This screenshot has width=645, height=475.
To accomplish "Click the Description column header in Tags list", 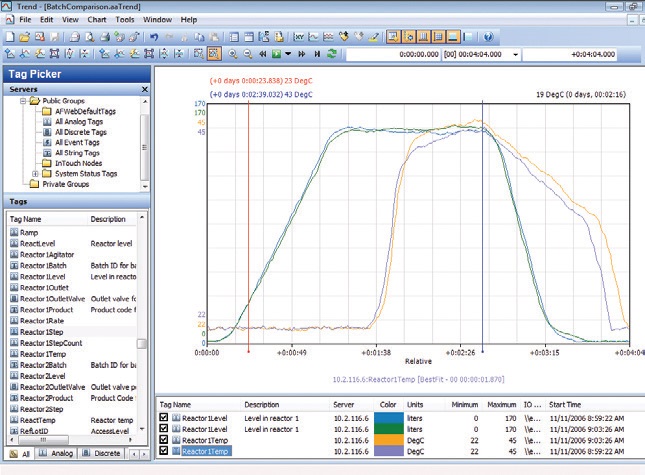I will 108,219.
